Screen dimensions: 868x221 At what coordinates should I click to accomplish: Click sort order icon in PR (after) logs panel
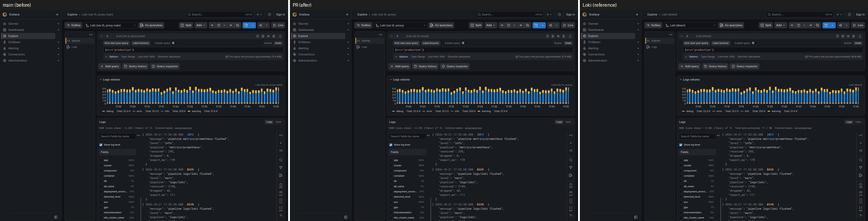point(571,150)
